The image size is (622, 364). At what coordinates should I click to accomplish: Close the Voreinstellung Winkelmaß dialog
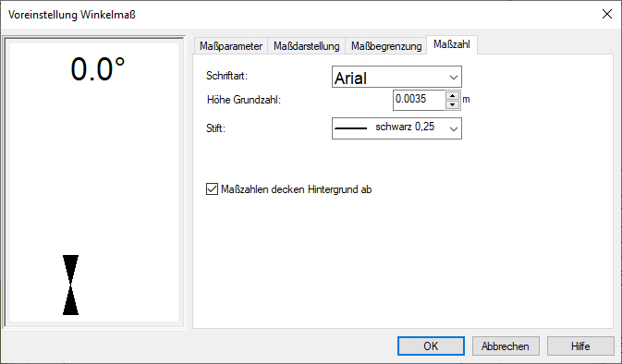tap(606, 14)
